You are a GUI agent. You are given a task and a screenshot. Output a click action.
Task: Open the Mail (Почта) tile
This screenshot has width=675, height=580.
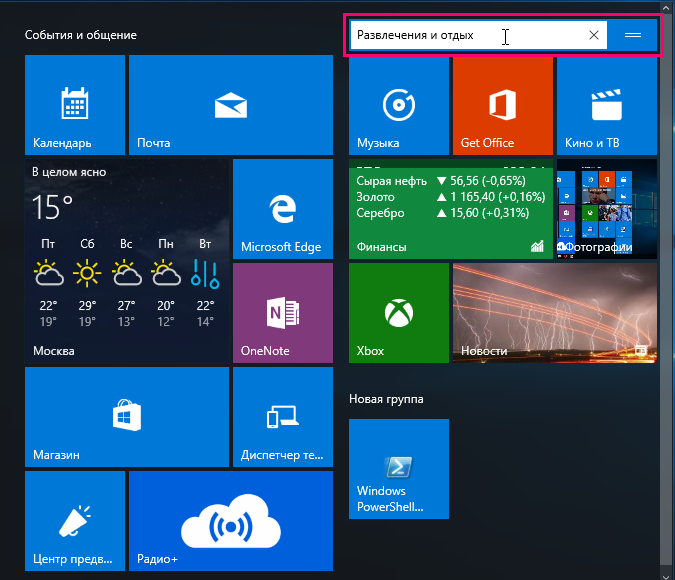click(230, 104)
